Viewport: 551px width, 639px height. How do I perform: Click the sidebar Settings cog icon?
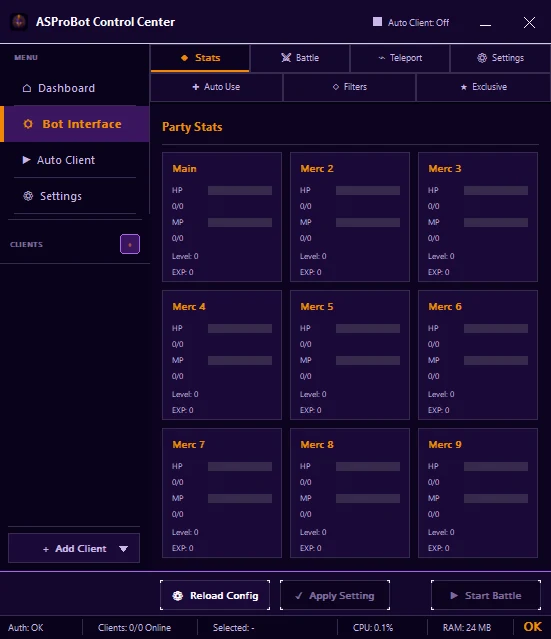click(x=28, y=196)
